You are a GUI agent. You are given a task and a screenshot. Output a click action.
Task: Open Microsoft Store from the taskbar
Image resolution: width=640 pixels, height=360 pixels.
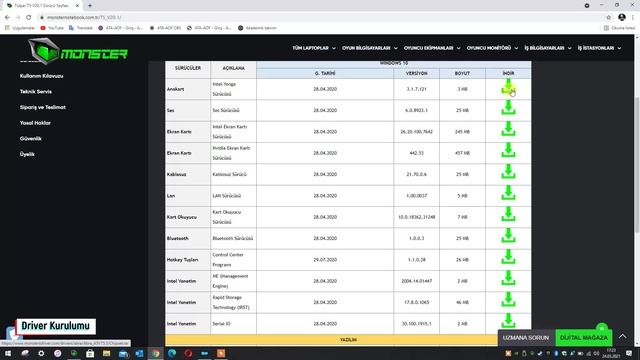[x=90, y=353]
